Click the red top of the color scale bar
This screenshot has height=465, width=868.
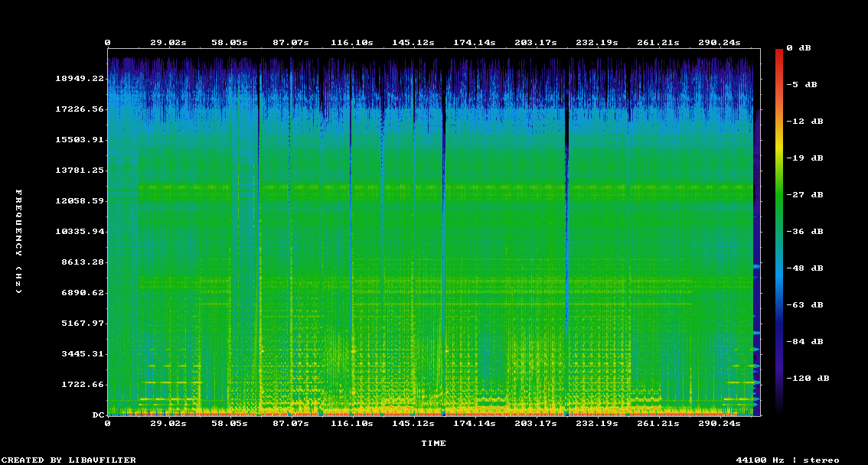click(x=779, y=52)
